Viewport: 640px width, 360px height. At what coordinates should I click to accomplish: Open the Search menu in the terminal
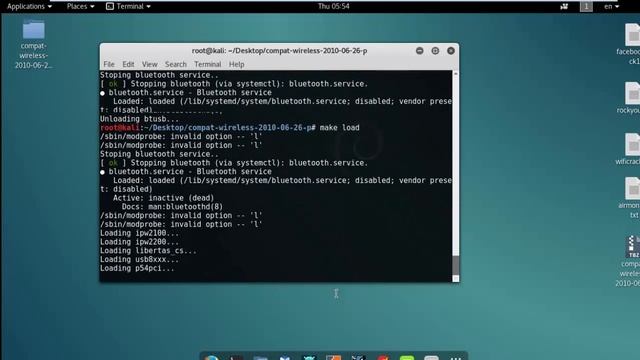pos(176,64)
